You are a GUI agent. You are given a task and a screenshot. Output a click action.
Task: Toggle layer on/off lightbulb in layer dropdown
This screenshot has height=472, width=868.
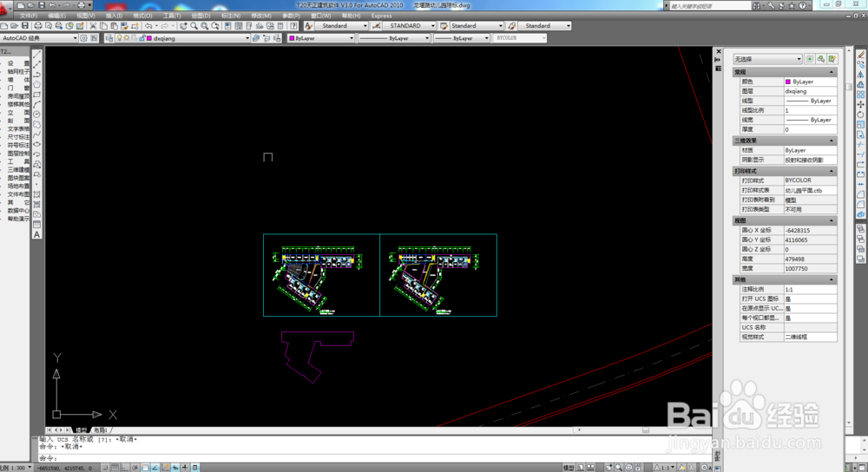[119, 38]
